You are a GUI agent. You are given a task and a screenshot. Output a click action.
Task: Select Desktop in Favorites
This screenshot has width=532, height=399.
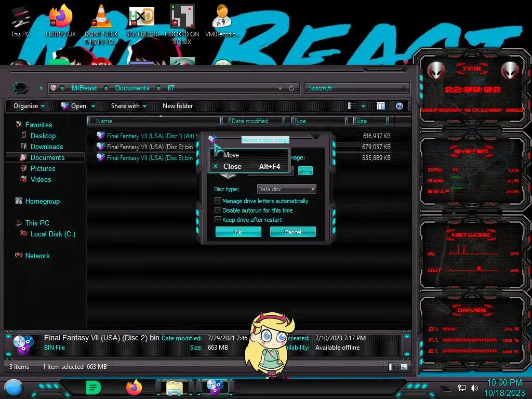pos(43,136)
